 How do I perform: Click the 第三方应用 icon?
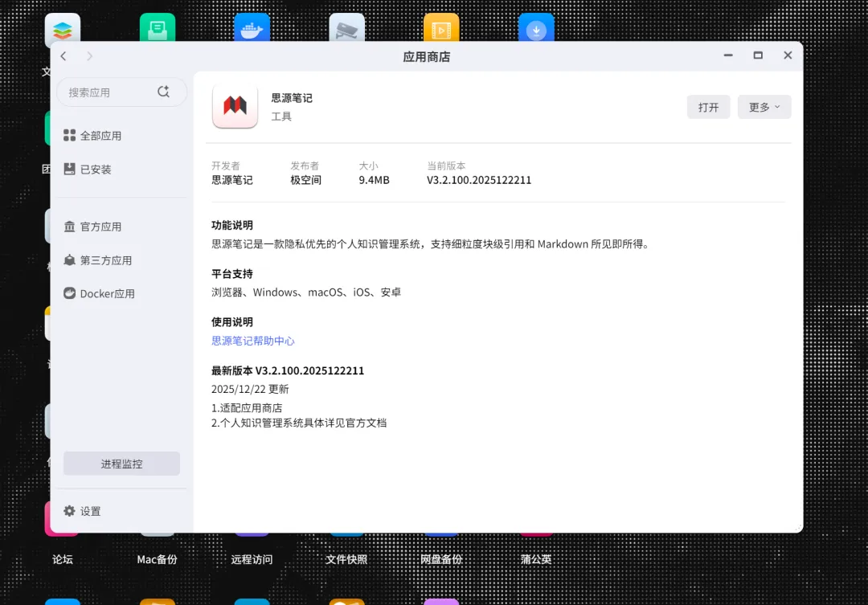pos(69,260)
